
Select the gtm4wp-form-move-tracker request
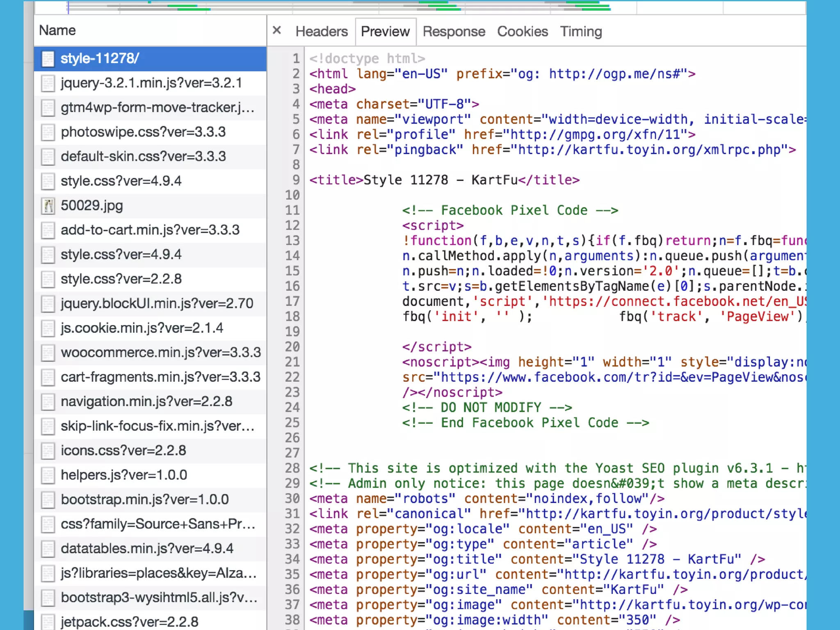pos(157,107)
